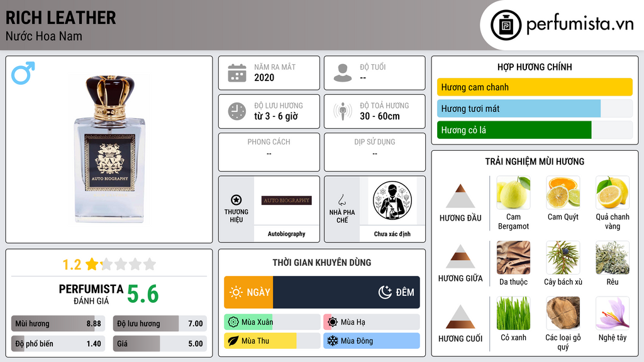Click the Mùa Đông season bar
The height and width of the screenshot is (362, 644).
[x=371, y=341]
